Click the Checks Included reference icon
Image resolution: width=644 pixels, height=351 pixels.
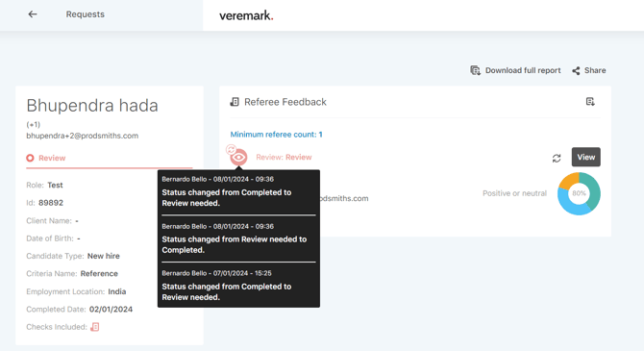click(95, 327)
